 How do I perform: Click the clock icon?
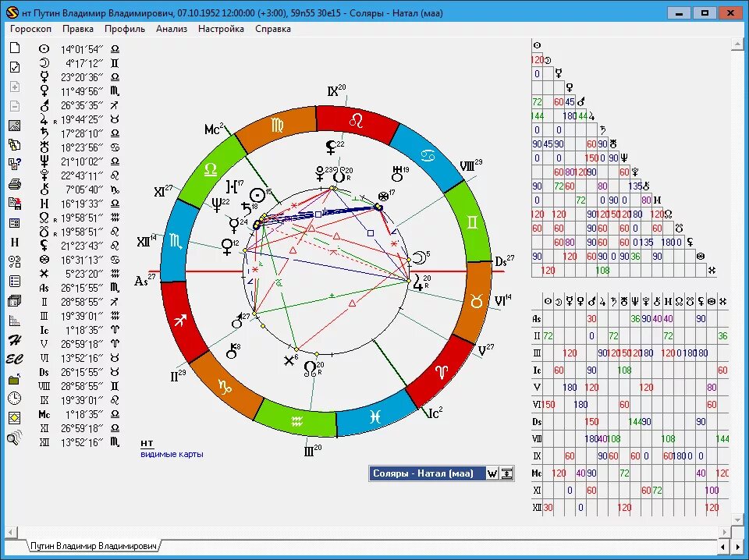click(x=15, y=398)
